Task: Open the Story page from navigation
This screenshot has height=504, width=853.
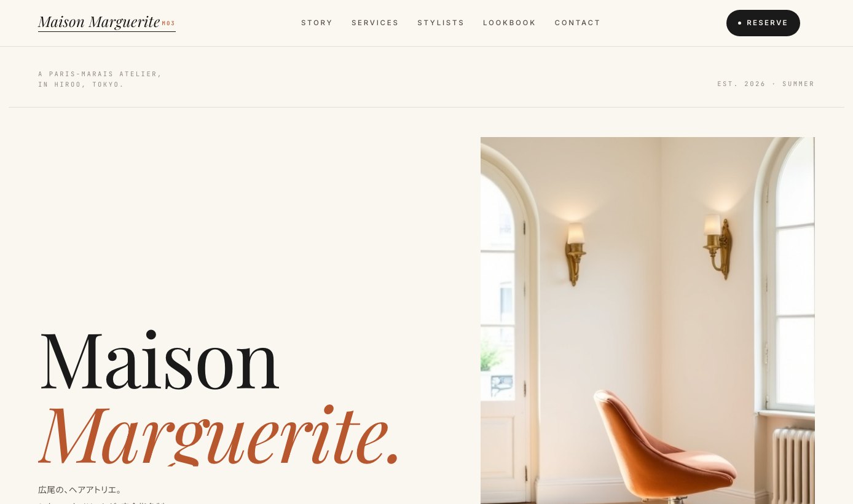Action: (x=316, y=23)
